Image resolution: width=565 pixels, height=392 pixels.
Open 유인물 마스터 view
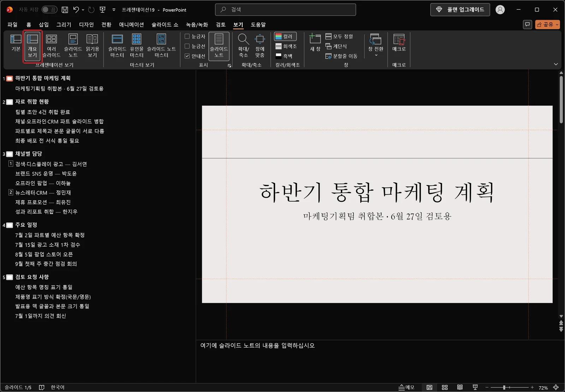tap(137, 46)
